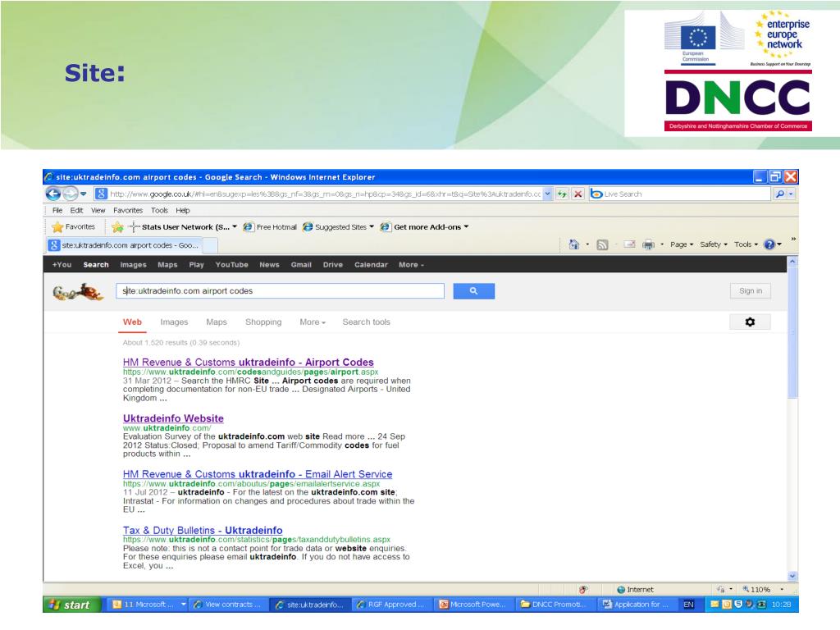The width and height of the screenshot is (840, 630).
Task: Open the View menu
Action: pos(98,211)
